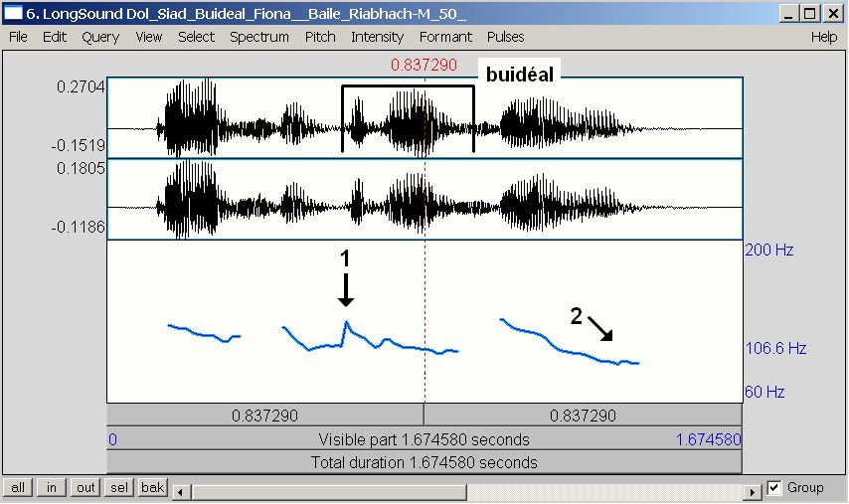Image resolution: width=849 pixels, height=504 pixels.
Task: Expand the Pitch menu
Action: coord(320,37)
